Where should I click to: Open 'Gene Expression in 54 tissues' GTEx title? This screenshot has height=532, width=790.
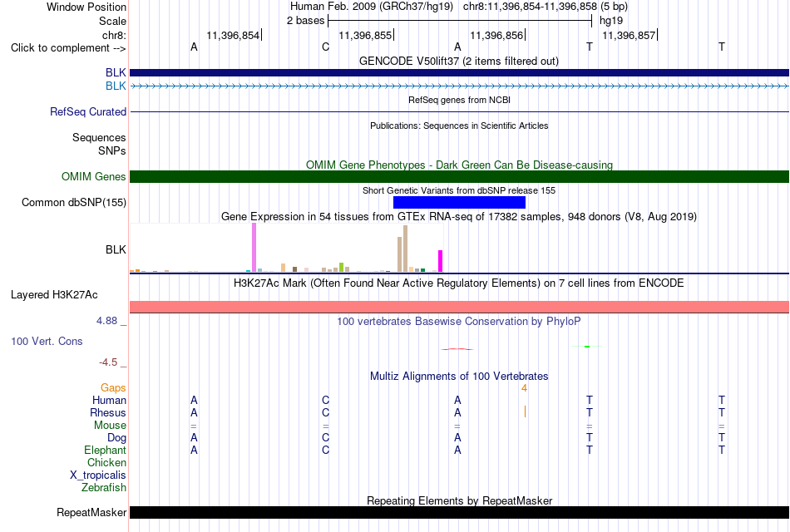coord(459,217)
